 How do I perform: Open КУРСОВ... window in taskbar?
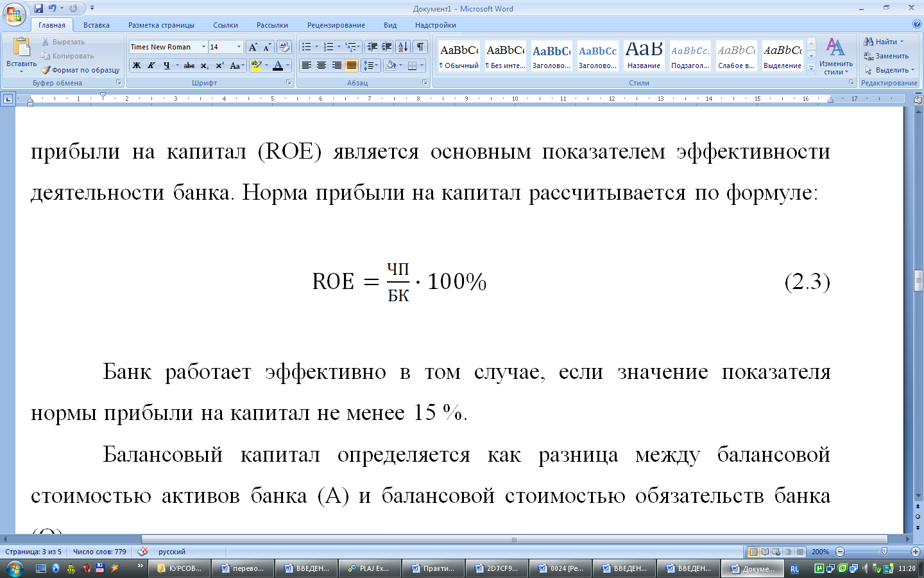click(180, 568)
